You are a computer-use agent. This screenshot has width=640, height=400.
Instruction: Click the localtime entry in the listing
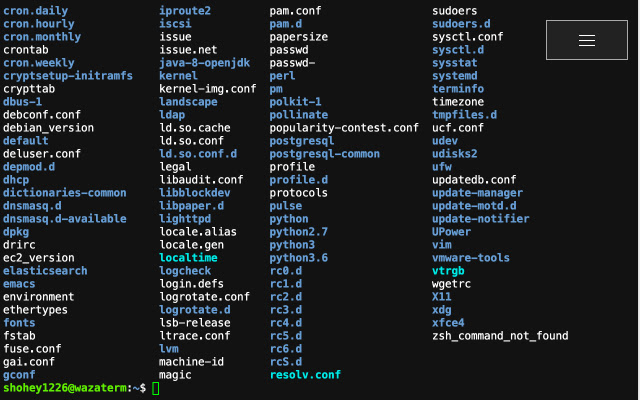coord(188,258)
